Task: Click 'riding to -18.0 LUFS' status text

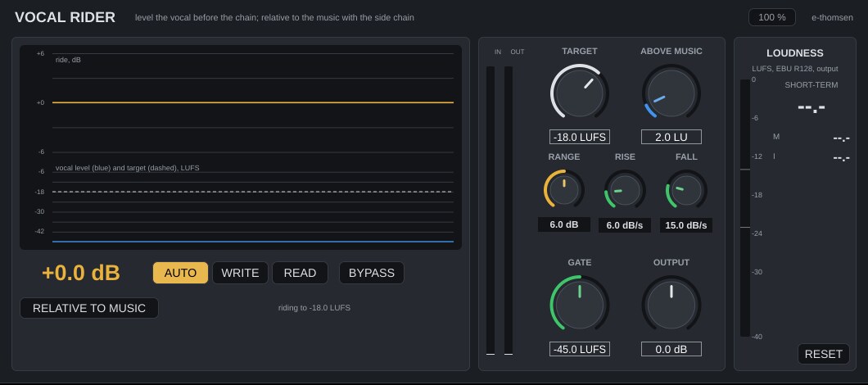Action: [314, 307]
